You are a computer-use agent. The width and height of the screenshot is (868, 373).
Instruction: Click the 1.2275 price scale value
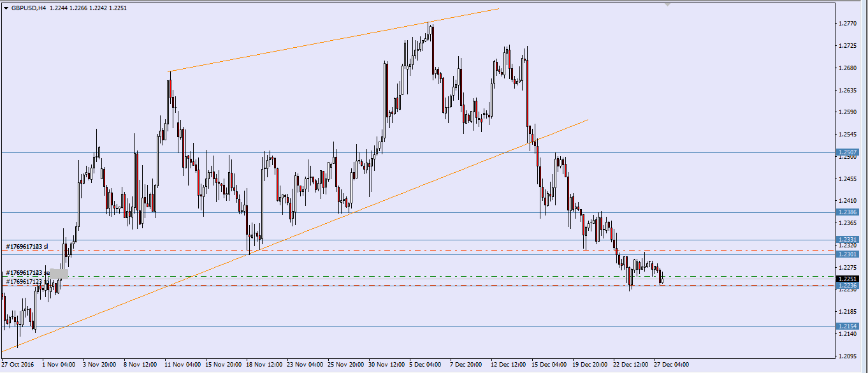(848, 267)
